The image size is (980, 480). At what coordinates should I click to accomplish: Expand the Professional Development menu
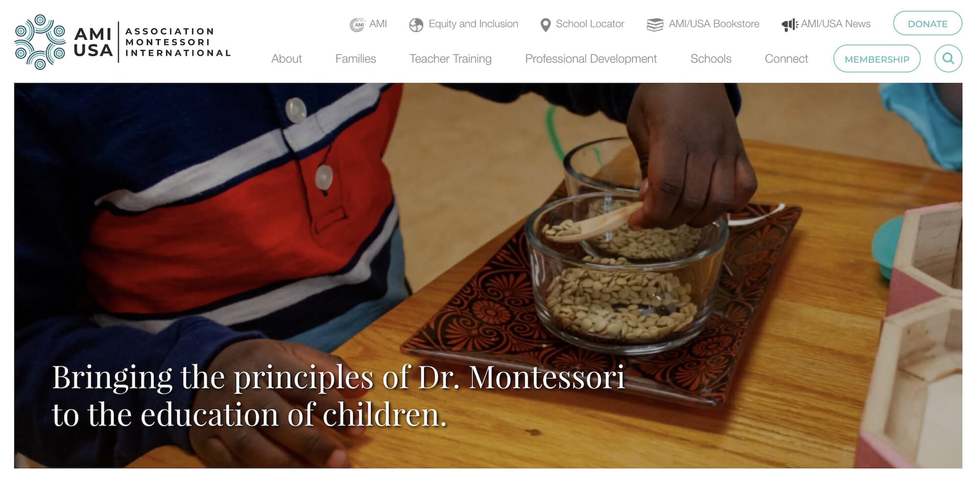coord(591,59)
